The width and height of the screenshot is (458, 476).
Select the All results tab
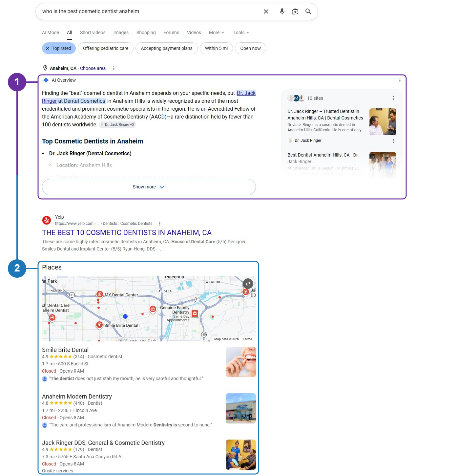(x=70, y=32)
